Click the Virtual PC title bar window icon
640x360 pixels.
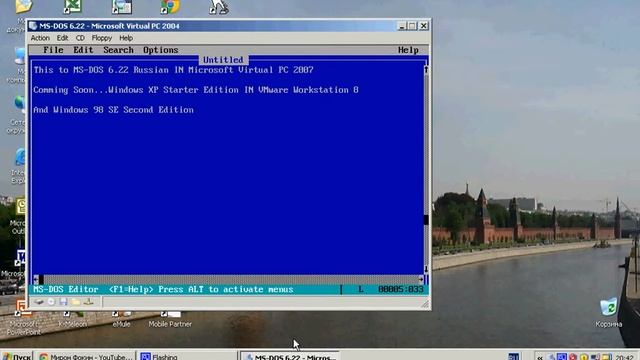click(33, 26)
